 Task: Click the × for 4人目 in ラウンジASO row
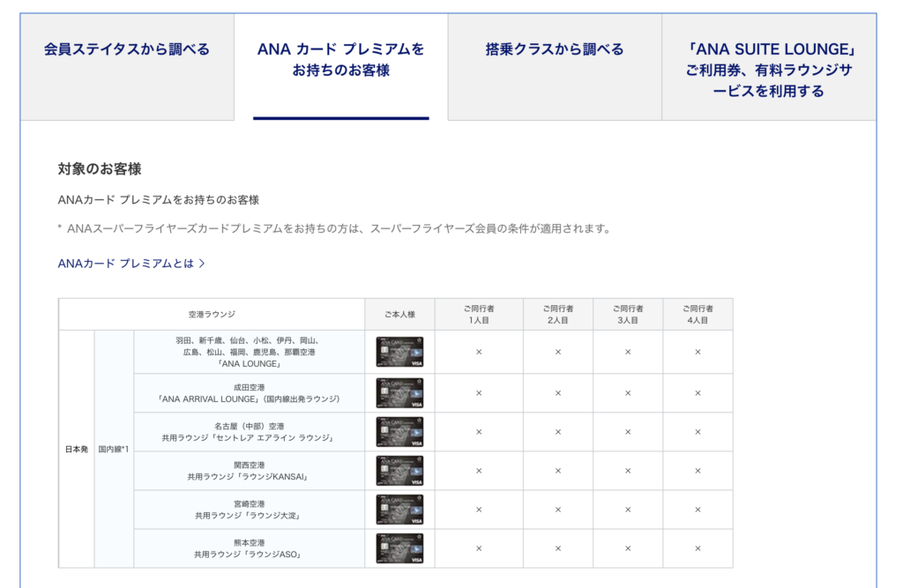698,548
